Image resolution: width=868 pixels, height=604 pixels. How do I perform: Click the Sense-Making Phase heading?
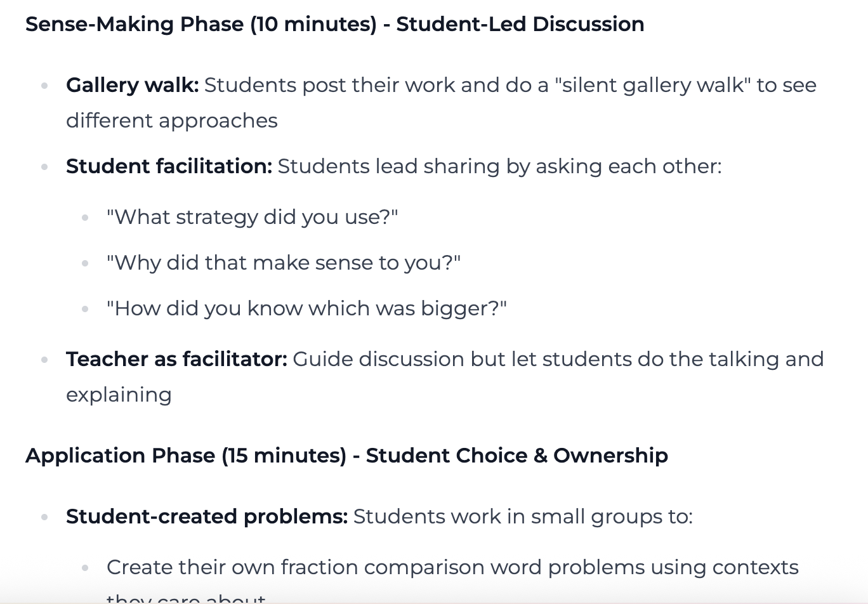click(x=334, y=24)
